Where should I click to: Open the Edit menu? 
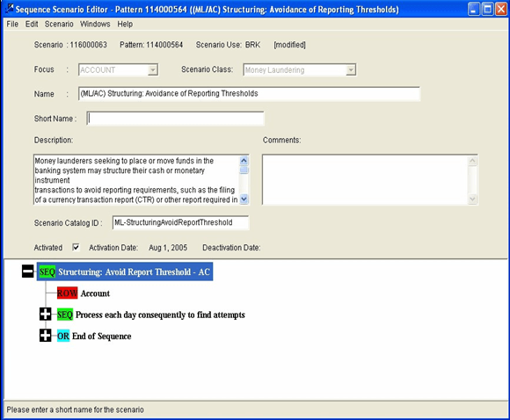(x=32, y=24)
